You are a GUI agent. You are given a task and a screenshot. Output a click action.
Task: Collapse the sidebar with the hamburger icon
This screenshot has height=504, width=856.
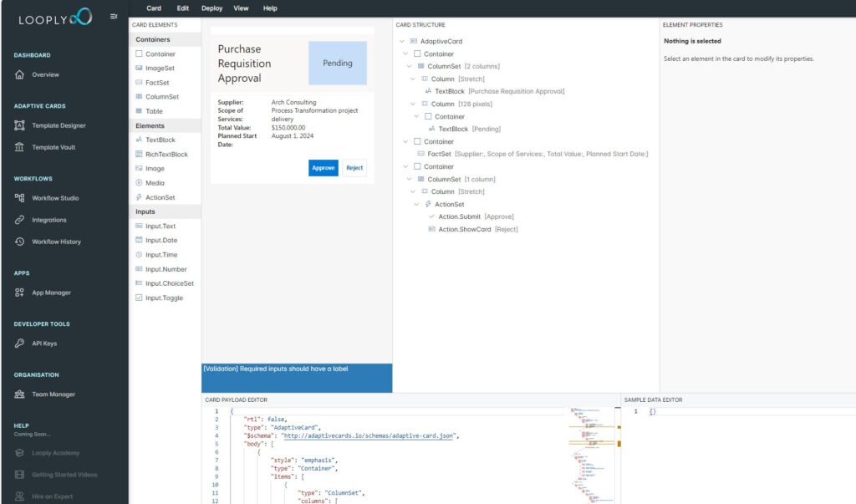click(115, 15)
